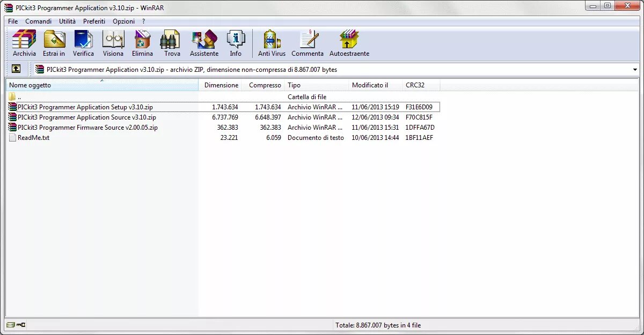Image resolution: width=644 pixels, height=335 pixels.
Task: Sort by Dimensione column header
Action: 220,85
